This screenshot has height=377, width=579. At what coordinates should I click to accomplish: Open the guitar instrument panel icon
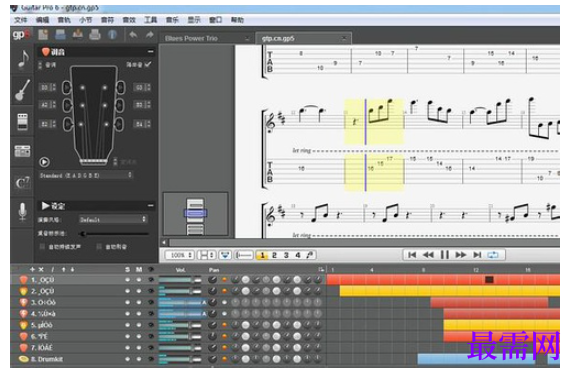pos(23,90)
